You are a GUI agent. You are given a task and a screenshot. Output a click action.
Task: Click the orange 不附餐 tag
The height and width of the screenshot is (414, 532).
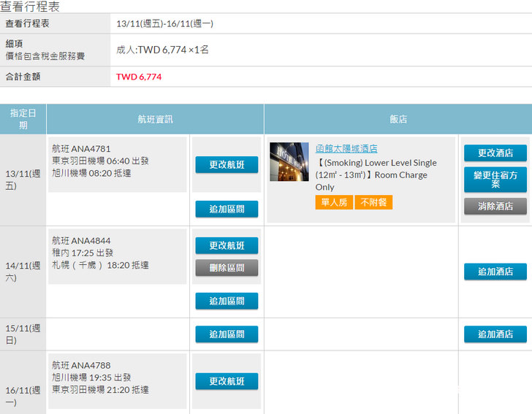[x=373, y=202]
